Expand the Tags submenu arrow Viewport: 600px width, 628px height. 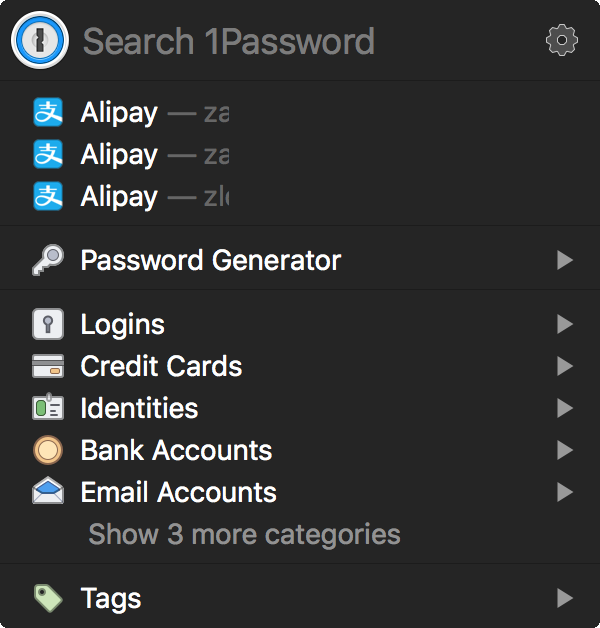coord(565,598)
